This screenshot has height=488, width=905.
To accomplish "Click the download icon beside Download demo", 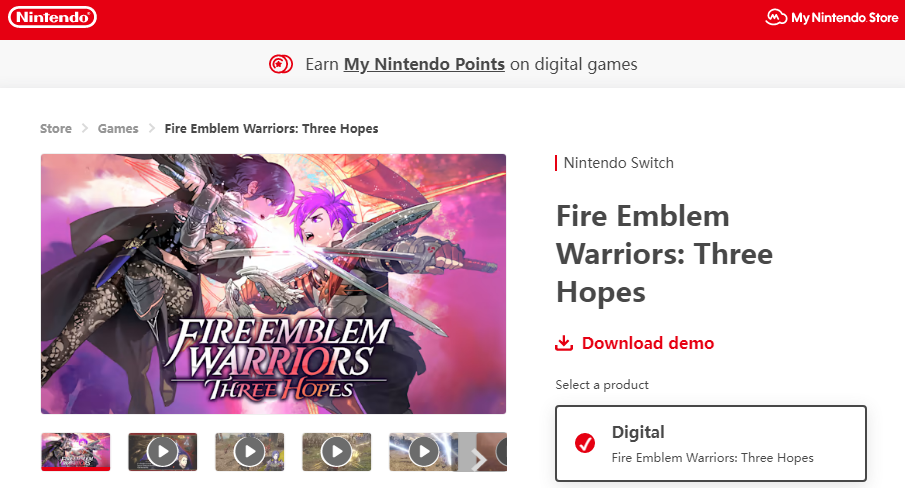I will (x=564, y=343).
